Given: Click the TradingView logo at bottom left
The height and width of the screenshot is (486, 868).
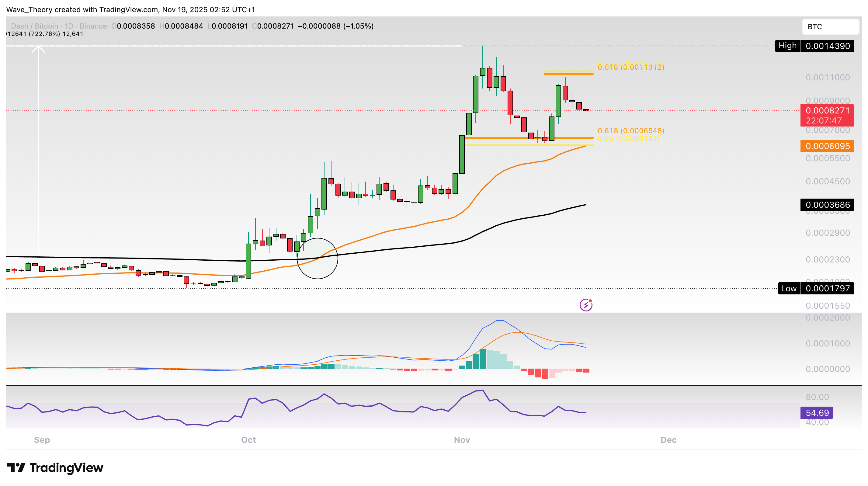Looking at the screenshot, I should tap(55, 468).
